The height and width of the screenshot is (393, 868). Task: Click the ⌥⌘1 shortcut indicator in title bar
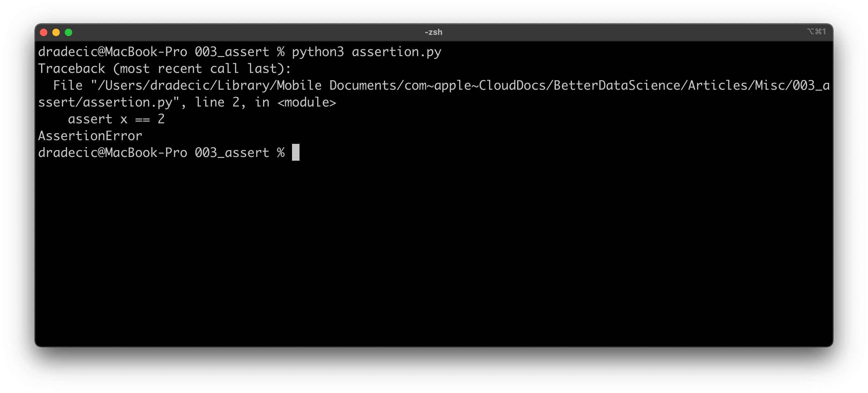pyautogui.click(x=816, y=32)
